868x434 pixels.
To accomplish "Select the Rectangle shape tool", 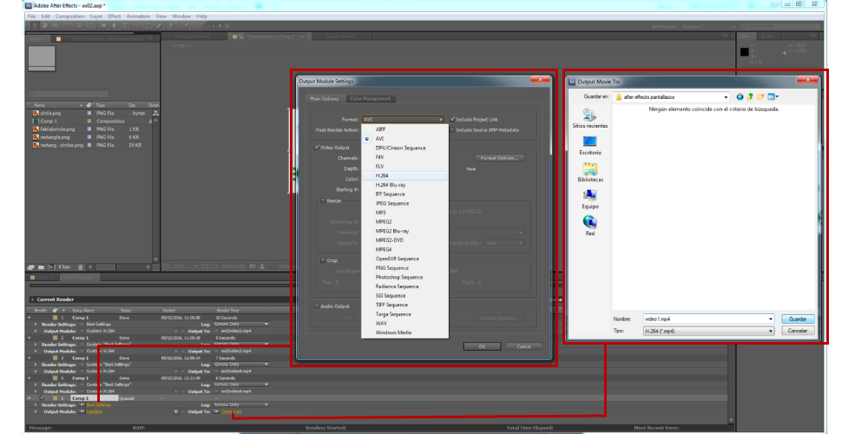I will click(x=103, y=25).
